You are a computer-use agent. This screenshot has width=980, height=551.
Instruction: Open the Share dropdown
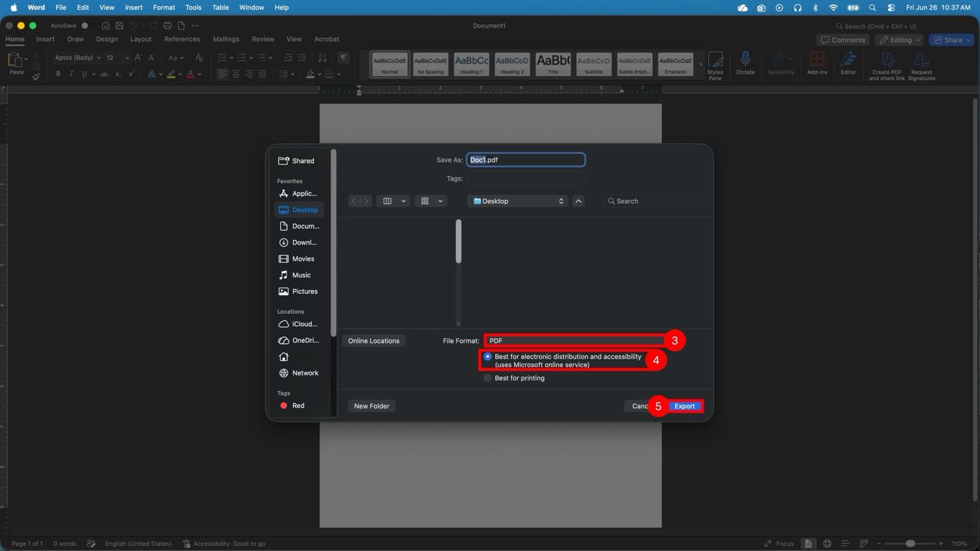[x=952, y=40]
